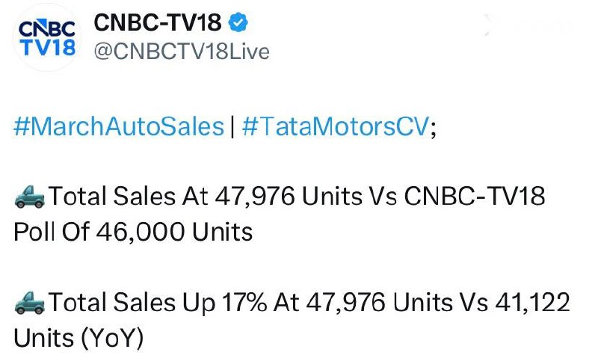Image resolution: width=598 pixels, height=364 pixels.
Task: Follow the #TataMotorsCV hashtag link
Action: [336, 128]
